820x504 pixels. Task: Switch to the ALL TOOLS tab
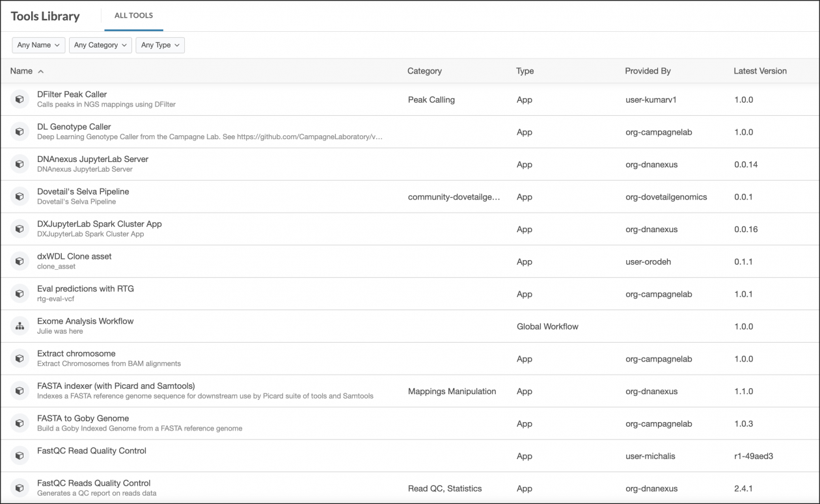coord(133,16)
